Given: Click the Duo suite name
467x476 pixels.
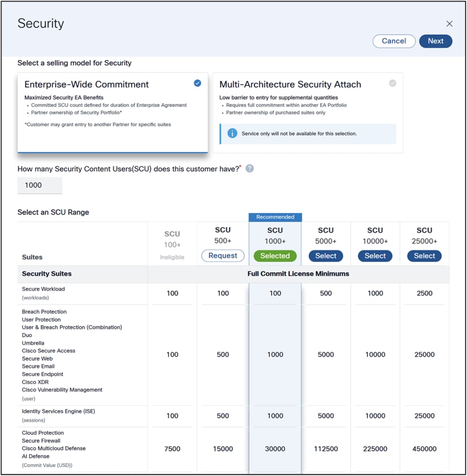Looking at the screenshot, I should pos(26,335).
